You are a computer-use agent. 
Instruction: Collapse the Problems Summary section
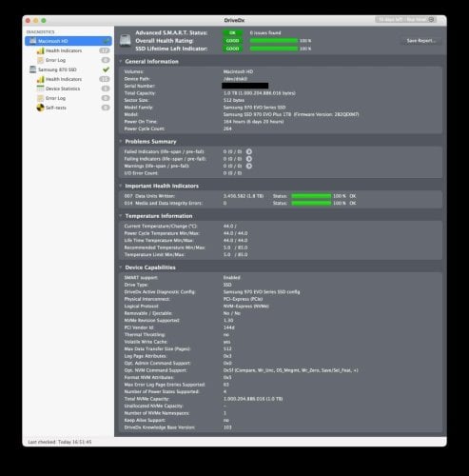coord(121,141)
